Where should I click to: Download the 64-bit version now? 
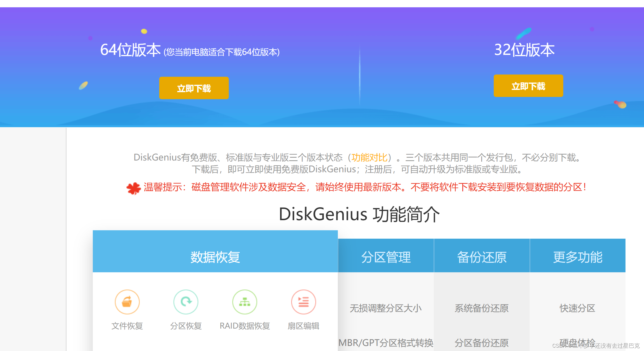coord(194,88)
